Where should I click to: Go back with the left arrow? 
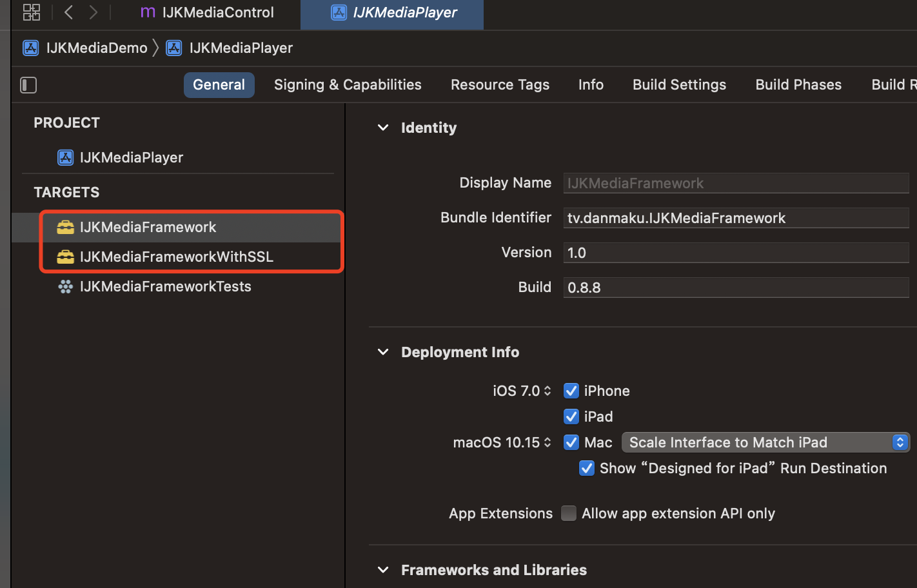pyautogui.click(x=68, y=12)
